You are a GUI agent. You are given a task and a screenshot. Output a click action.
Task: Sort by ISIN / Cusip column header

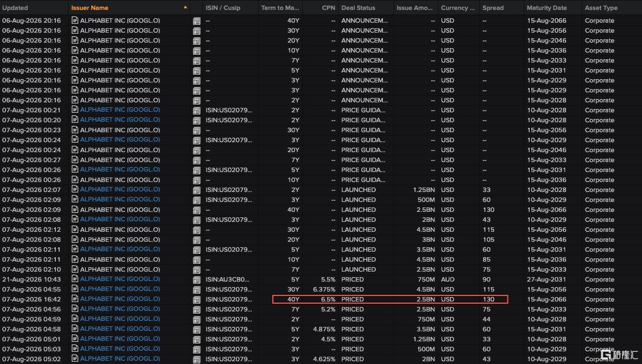point(222,7)
